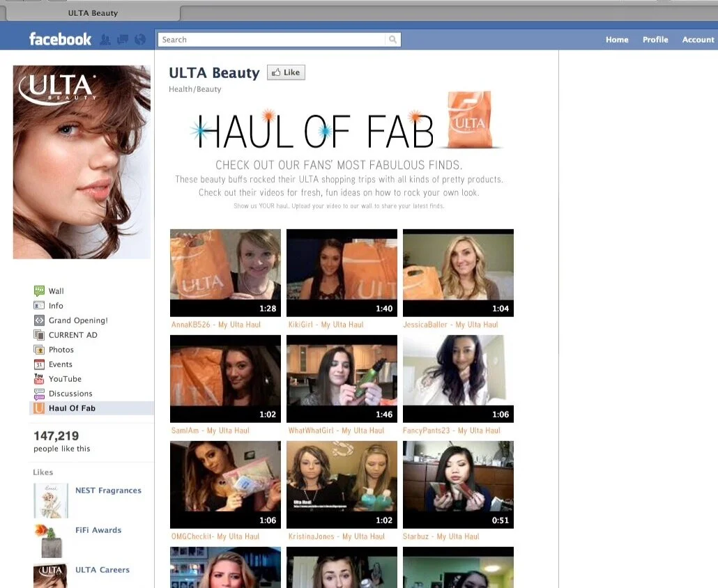Open link KikiGirl - My Ulta Haul
This screenshot has height=588, width=718.
326,325
